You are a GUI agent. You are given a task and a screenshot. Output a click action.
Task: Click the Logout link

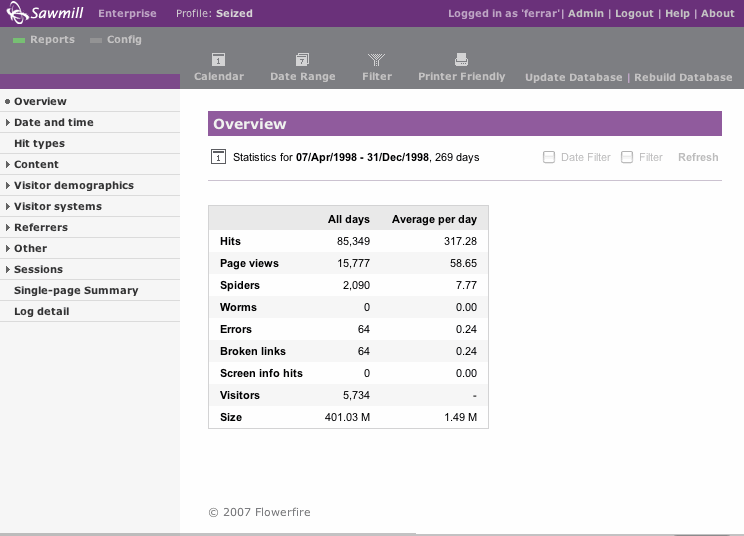click(x=634, y=14)
